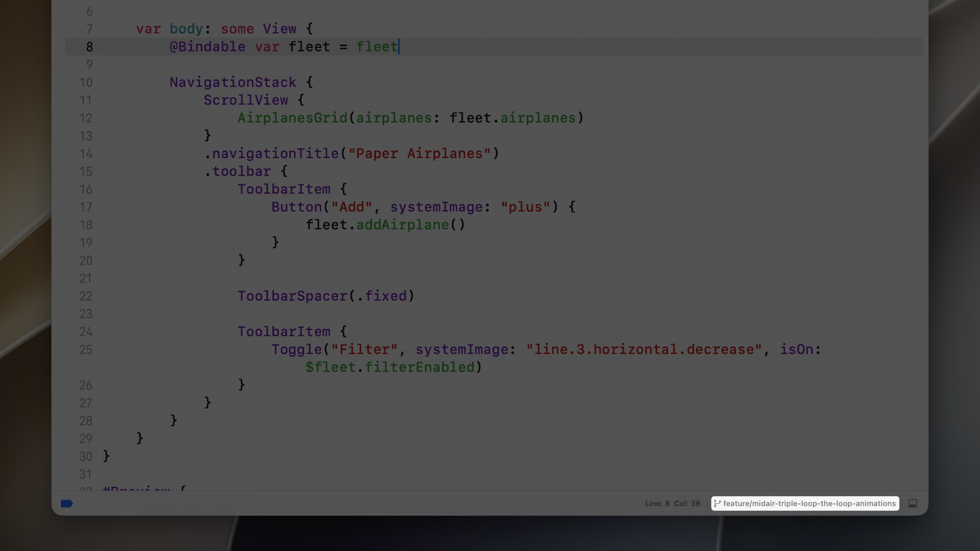980x551 pixels.
Task: Click line number 30 in the gutter
Action: (86, 456)
